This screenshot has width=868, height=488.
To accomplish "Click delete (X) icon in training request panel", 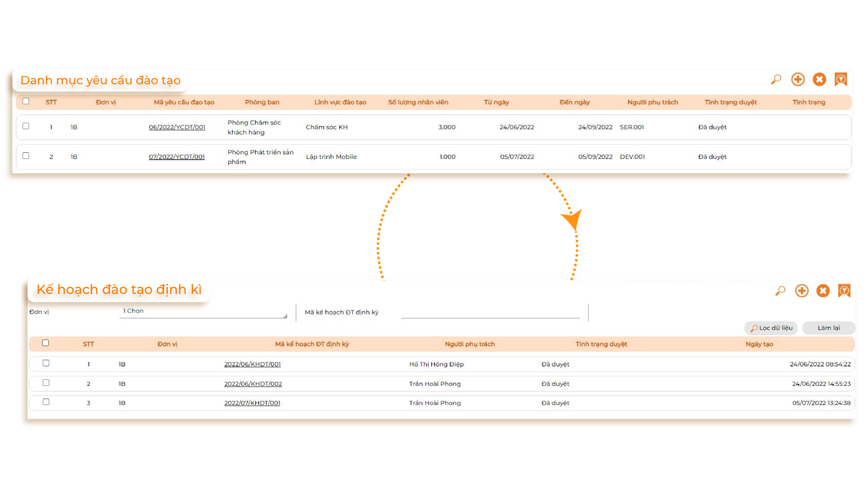I will click(x=819, y=80).
